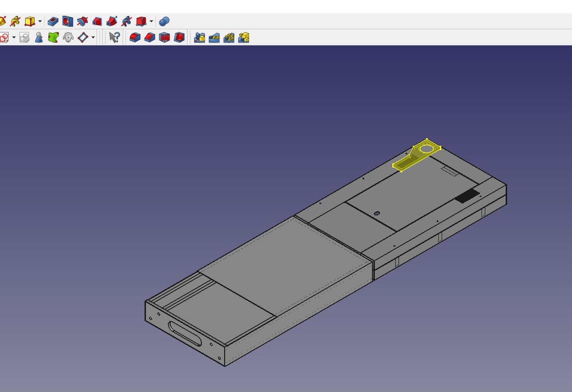Image resolution: width=572 pixels, height=392 pixels.
Task: Select the Subtractive Helix tool
Action: tap(127, 21)
